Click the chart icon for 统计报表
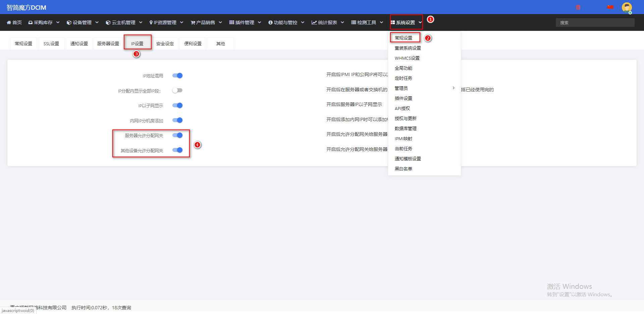The width and height of the screenshot is (644, 314). coord(314,22)
